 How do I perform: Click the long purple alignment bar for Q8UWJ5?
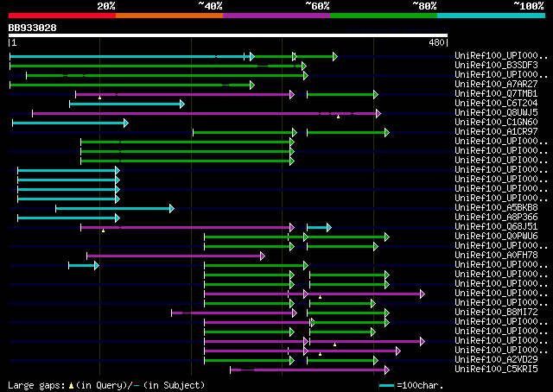pos(205,113)
